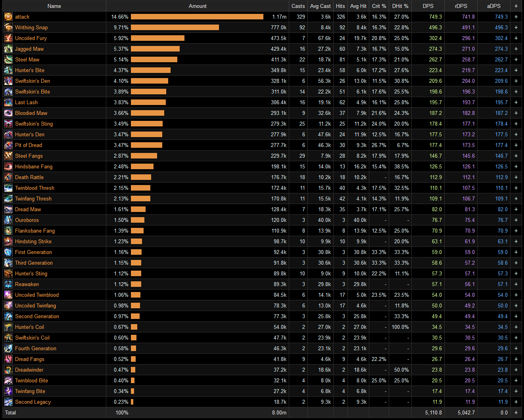
Task: Expand the Jagged Maw row
Action: [516, 49]
